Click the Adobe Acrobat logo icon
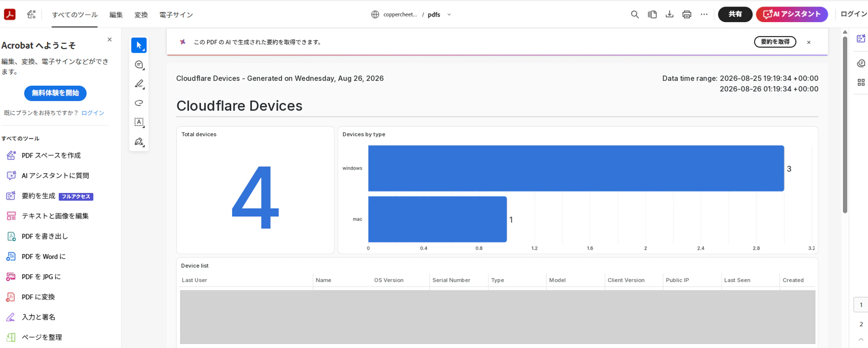Viewport: 868px width, 348px height. tap(10, 14)
